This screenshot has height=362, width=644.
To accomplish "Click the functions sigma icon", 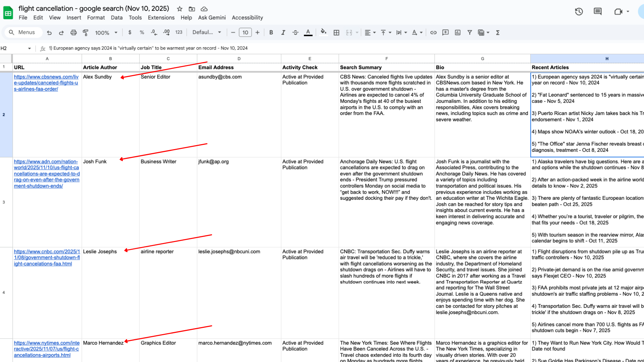I will [498, 33].
